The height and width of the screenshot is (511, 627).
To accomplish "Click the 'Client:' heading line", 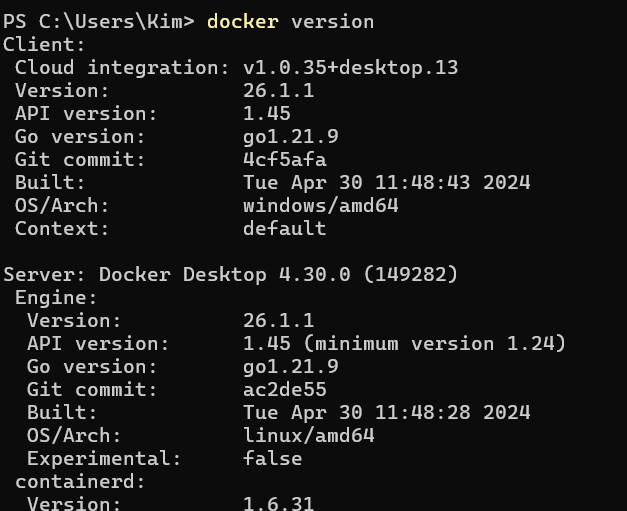I will tap(44, 44).
